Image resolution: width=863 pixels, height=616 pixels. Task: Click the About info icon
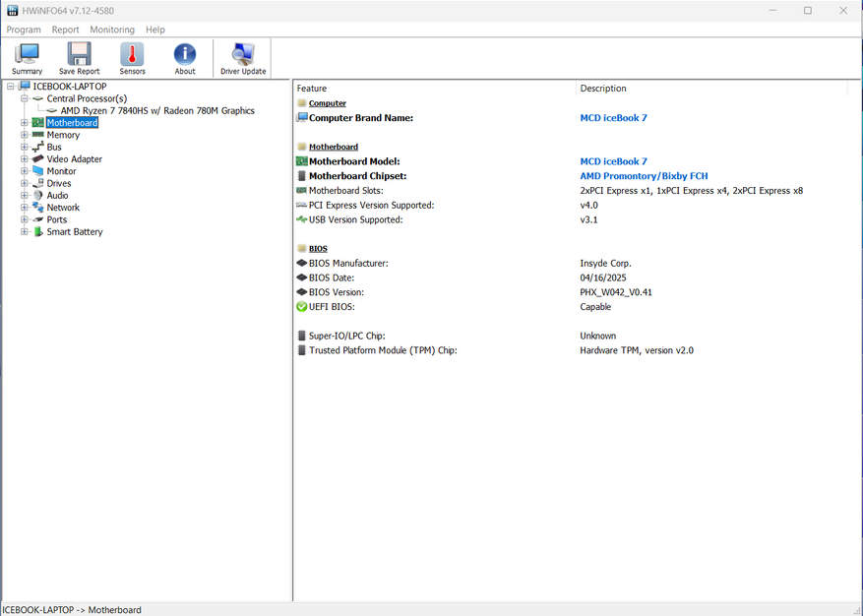[185, 58]
